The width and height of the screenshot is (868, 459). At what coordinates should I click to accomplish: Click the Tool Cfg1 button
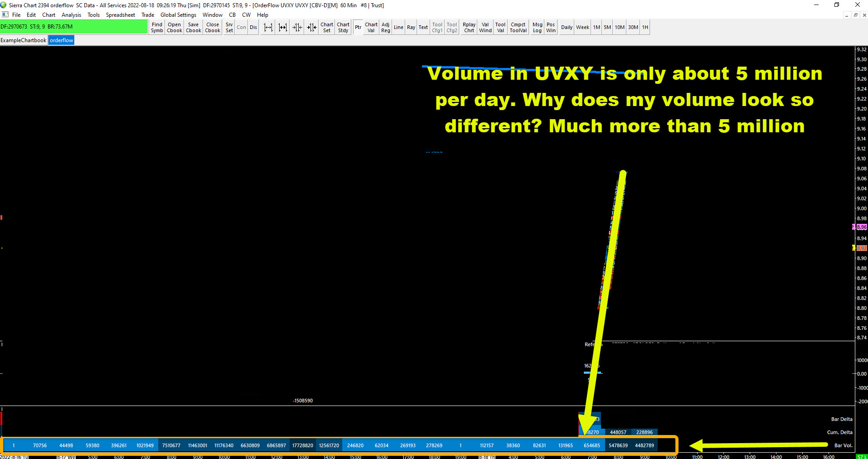coord(437,28)
